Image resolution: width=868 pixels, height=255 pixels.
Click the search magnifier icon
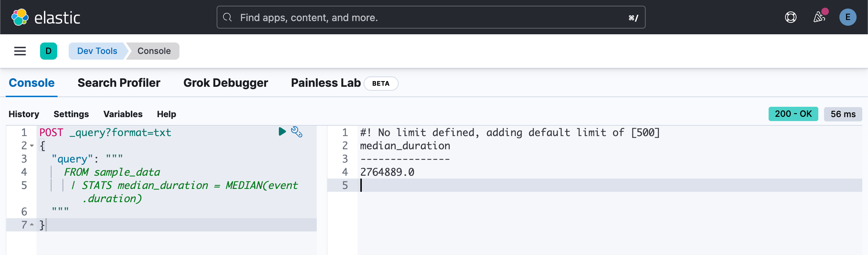pyautogui.click(x=227, y=17)
